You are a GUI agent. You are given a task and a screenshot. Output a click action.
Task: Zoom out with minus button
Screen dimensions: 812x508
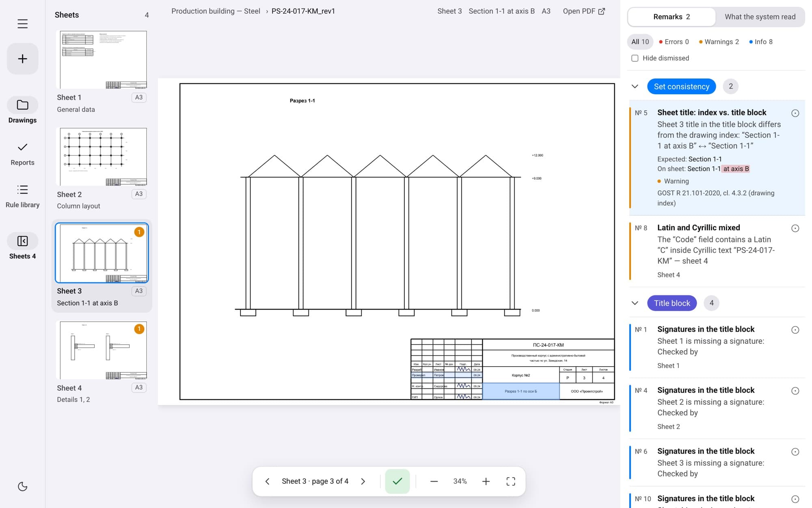[x=434, y=481]
